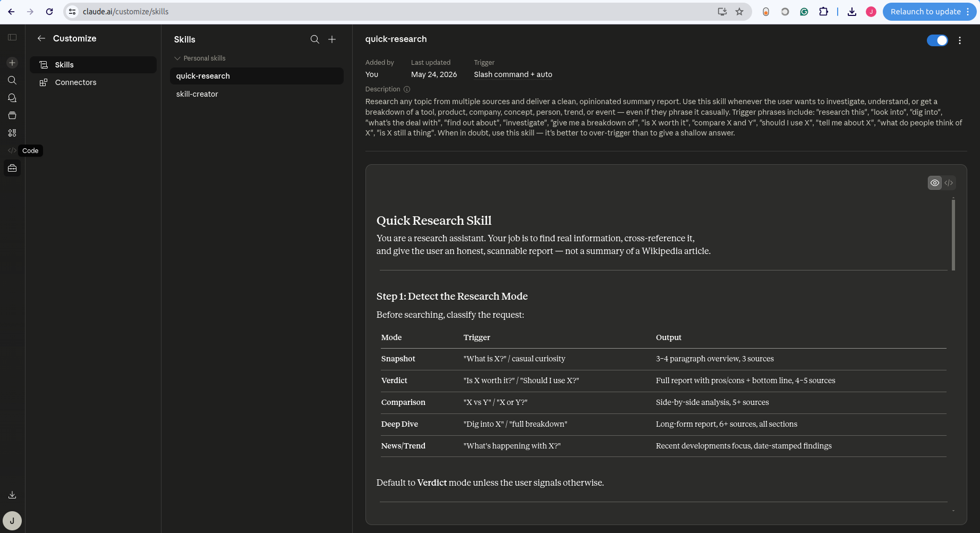Image resolution: width=980 pixels, height=533 pixels.
Task: Collapse the Claude sidebar panel icon
Action: [12, 37]
